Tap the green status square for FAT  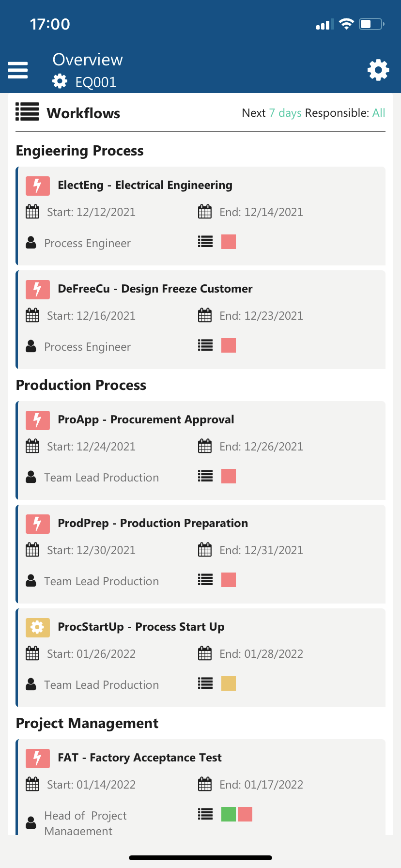coord(228,814)
